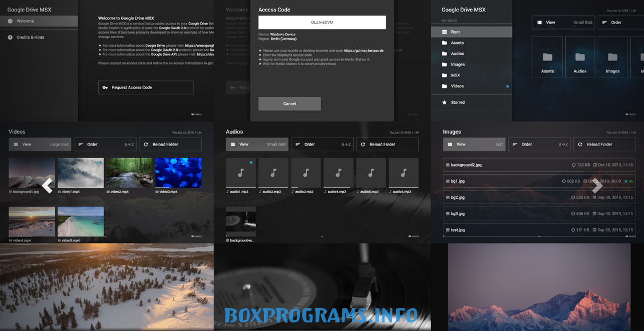644x331 pixels.
Task: Click the next slide arrow on the right
Action: click(597, 185)
